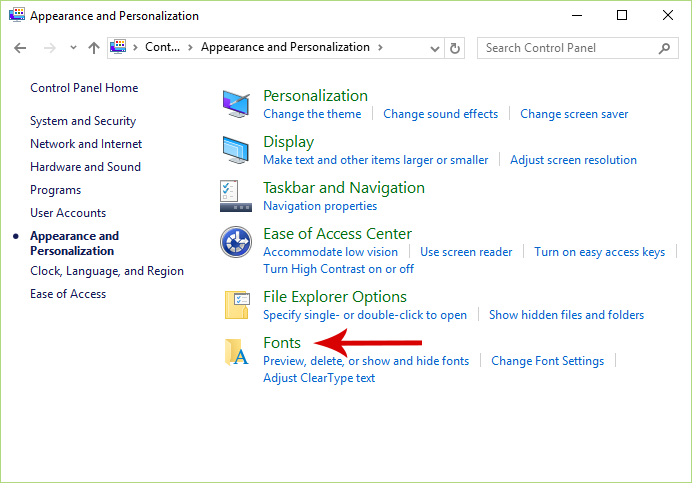Click Show hidden files and folders
The image size is (692, 483).
pyautogui.click(x=566, y=315)
